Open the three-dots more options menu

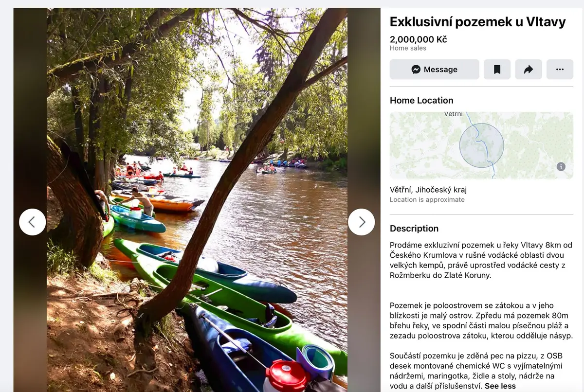tap(560, 70)
